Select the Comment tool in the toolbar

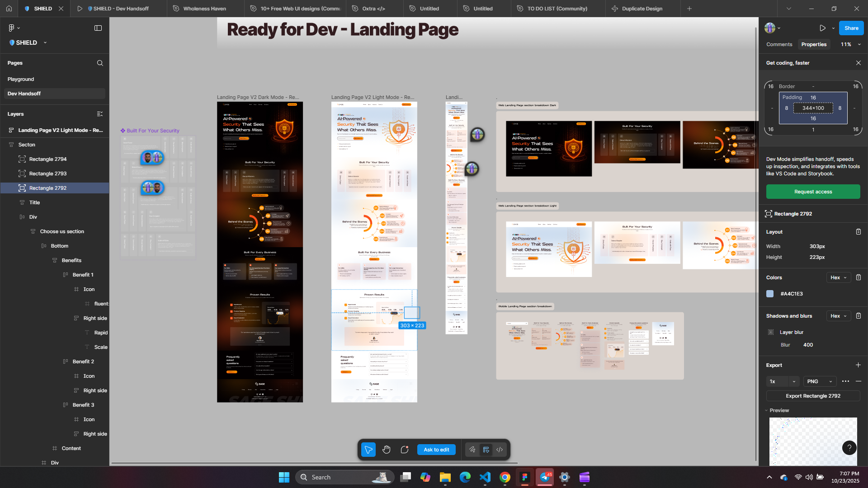(405, 450)
